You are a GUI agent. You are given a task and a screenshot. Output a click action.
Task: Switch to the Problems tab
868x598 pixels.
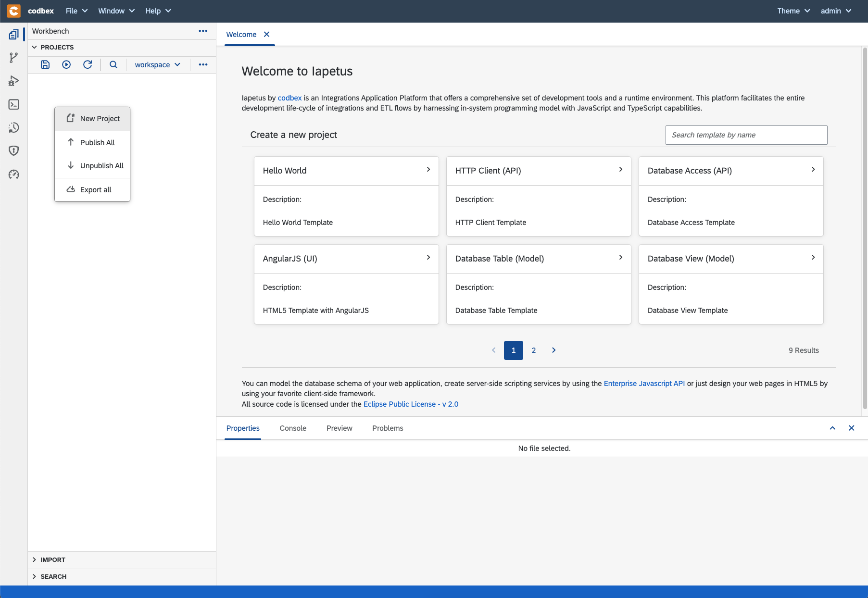point(388,428)
